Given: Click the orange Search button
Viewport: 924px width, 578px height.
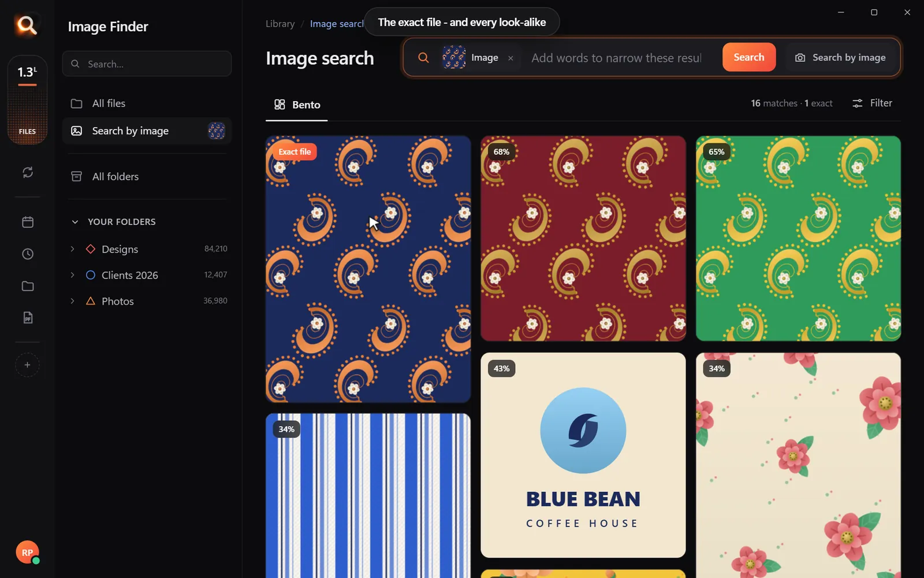Looking at the screenshot, I should pyautogui.click(x=749, y=57).
